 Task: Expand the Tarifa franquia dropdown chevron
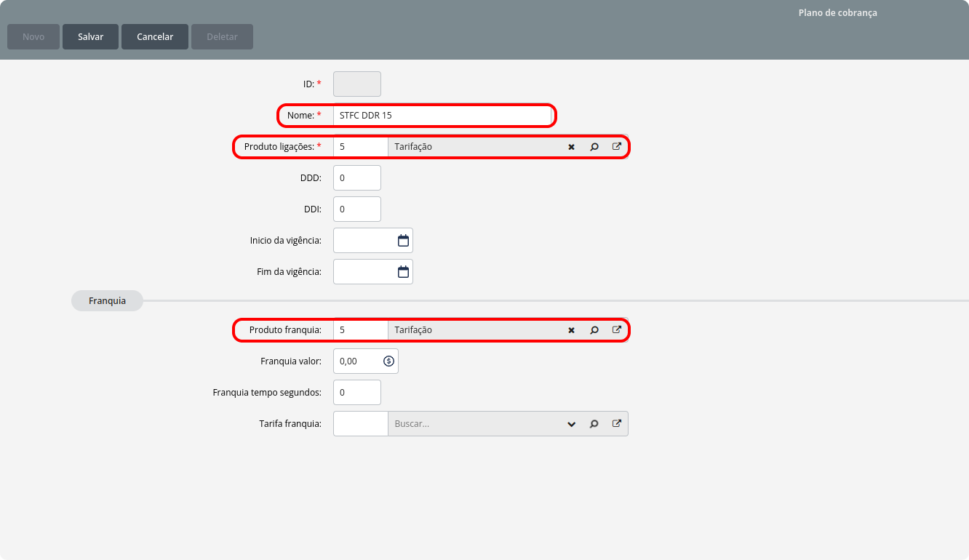[571, 424]
